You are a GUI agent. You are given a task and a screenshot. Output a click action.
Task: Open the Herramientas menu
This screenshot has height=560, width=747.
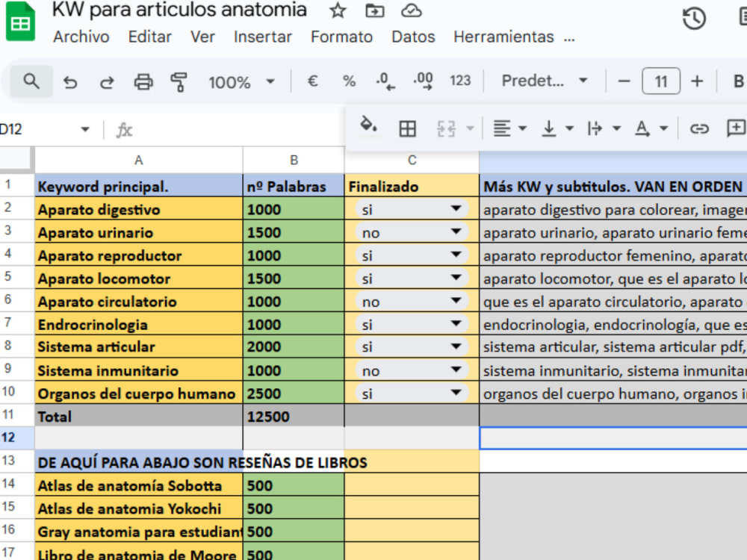tap(503, 37)
